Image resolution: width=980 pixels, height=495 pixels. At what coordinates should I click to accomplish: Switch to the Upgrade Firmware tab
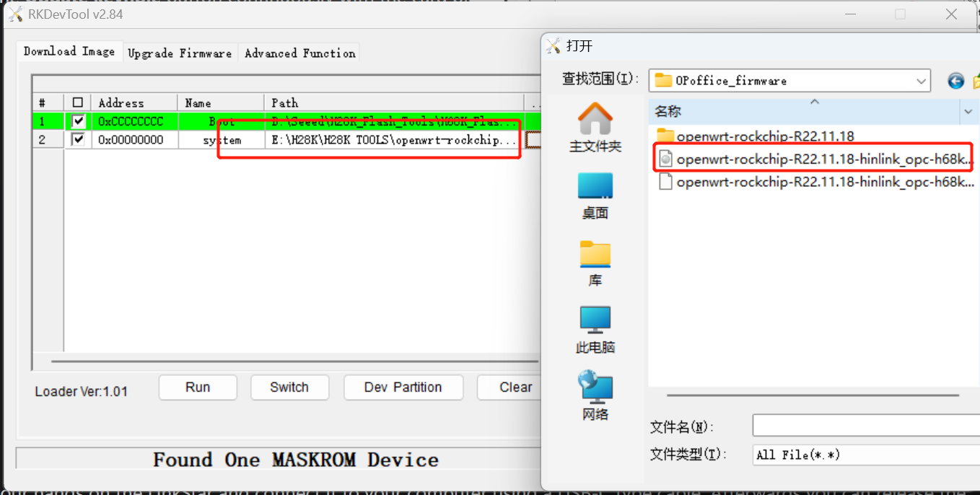(180, 53)
